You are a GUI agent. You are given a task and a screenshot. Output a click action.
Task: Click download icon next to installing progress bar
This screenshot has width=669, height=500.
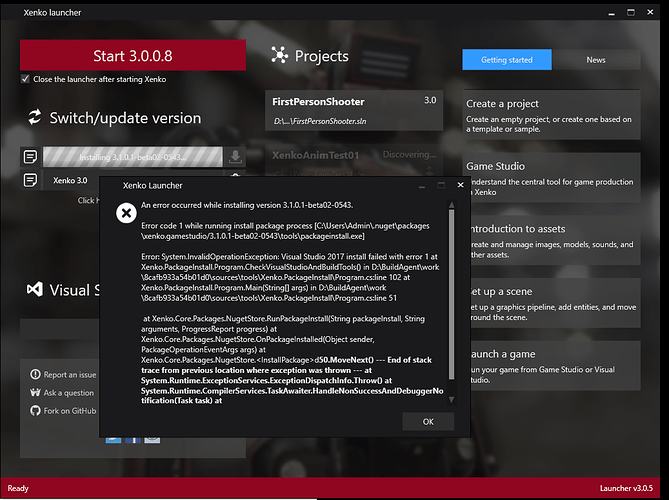[235, 157]
